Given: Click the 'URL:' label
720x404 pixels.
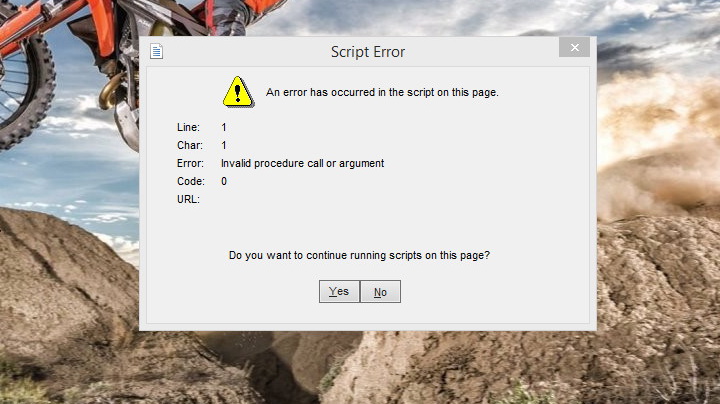Looking at the screenshot, I should click(188, 199).
